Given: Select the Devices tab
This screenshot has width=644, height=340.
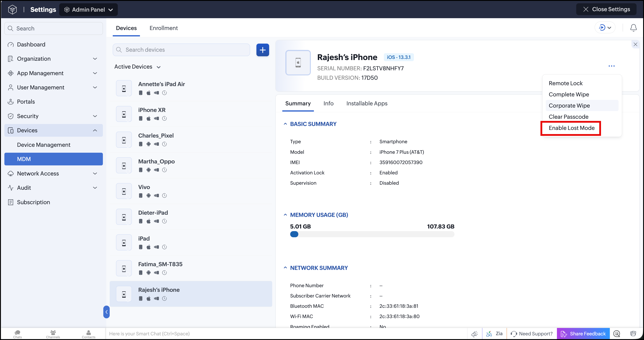Looking at the screenshot, I should 126,28.
